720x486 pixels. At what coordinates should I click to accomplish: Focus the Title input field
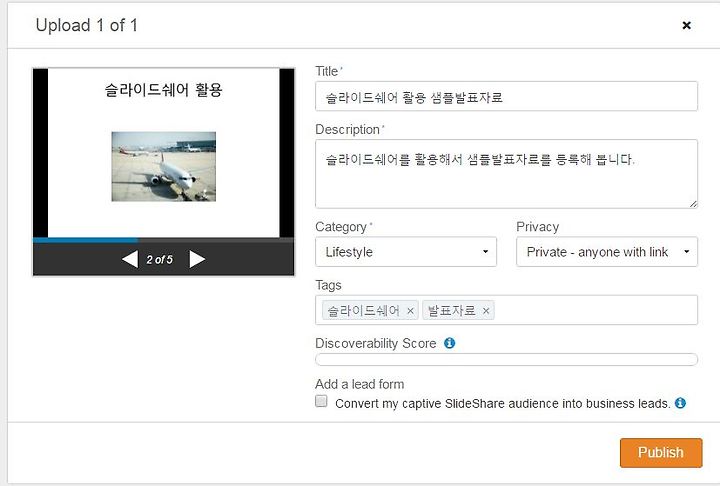506,96
